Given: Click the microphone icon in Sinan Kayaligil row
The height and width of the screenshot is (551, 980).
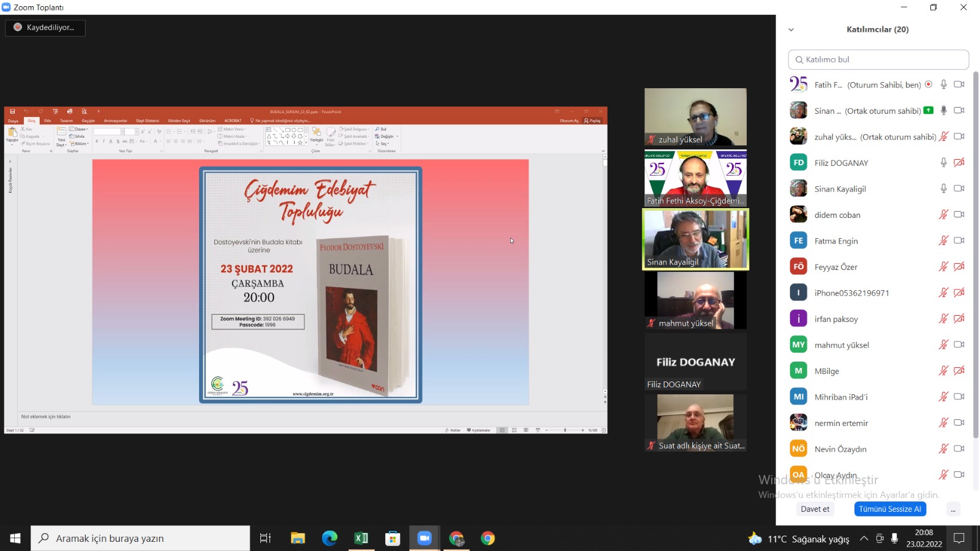Looking at the screenshot, I should point(944,189).
